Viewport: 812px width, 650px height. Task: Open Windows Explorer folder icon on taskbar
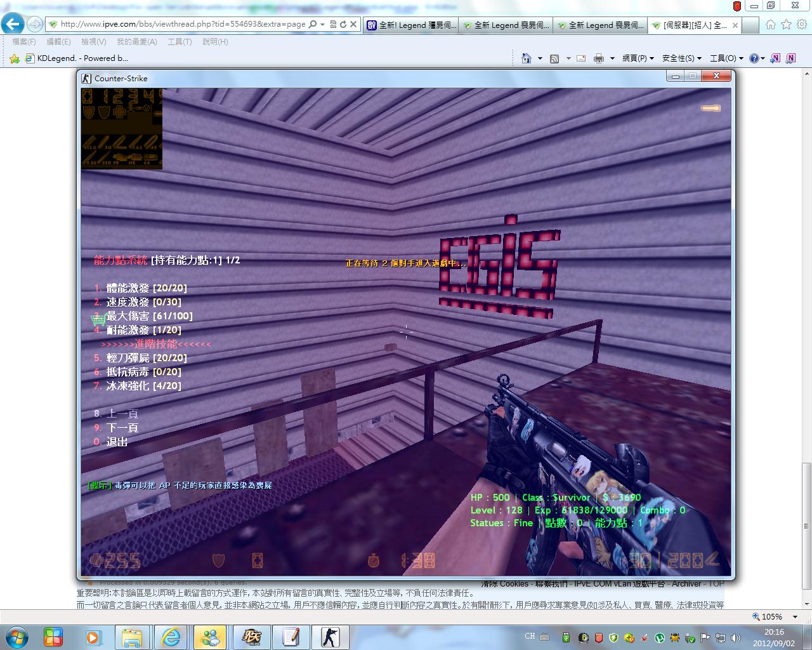(132, 637)
